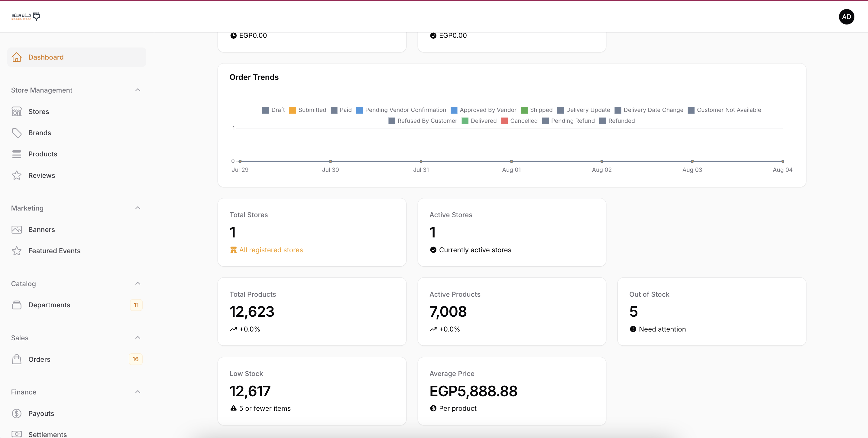Click the Pending Vendor Confirmation blue swatch

click(360, 110)
